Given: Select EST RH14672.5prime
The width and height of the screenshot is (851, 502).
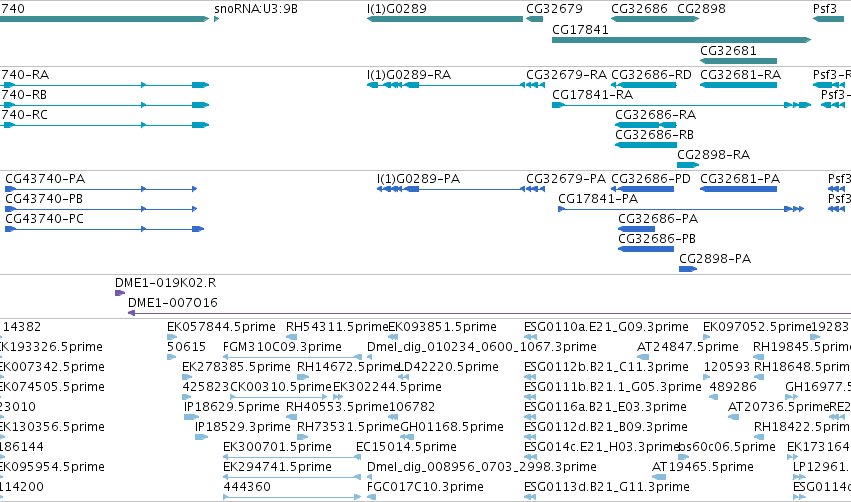Looking at the screenshot, I should click(x=303, y=377).
